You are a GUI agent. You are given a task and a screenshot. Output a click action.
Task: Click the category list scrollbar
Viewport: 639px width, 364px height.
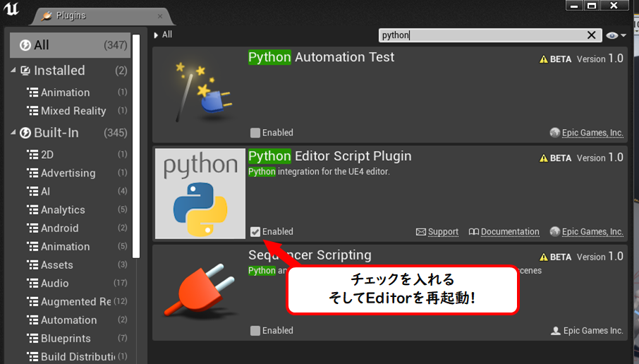[x=136, y=147]
